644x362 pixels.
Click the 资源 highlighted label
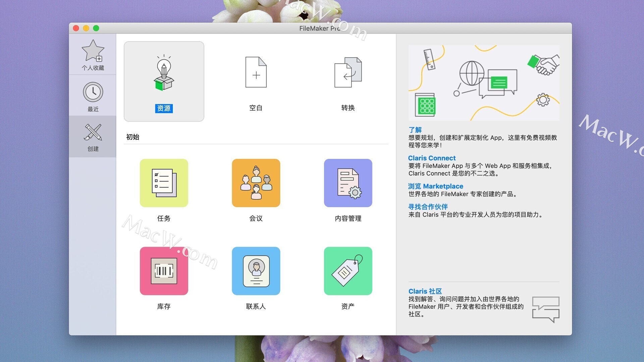pyautogui.click(x=164, y=108)
